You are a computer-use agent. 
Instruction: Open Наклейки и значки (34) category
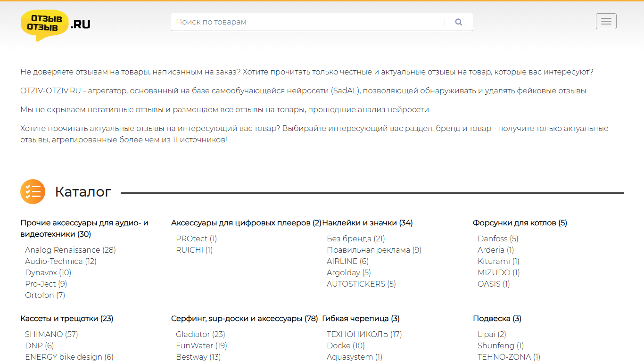tap(367, 223)
